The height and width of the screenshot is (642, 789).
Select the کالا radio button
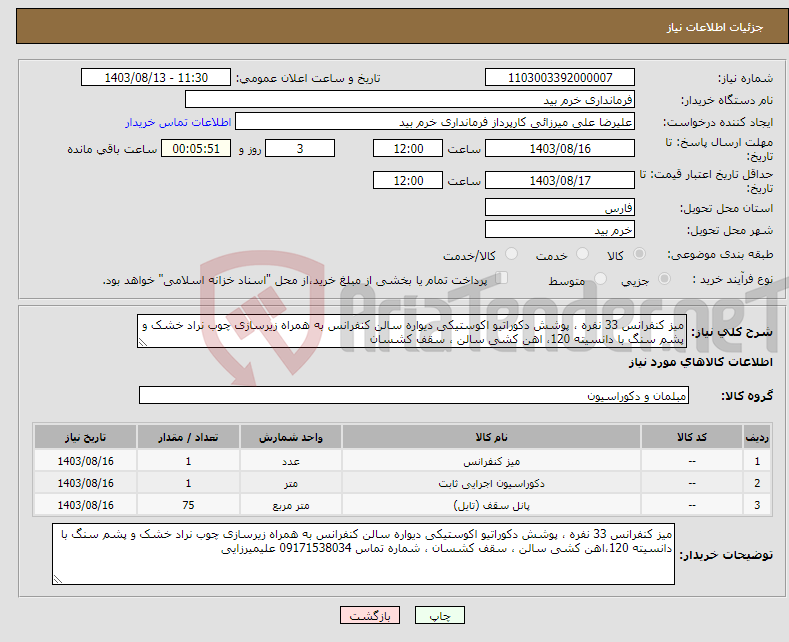click(639, 254)
